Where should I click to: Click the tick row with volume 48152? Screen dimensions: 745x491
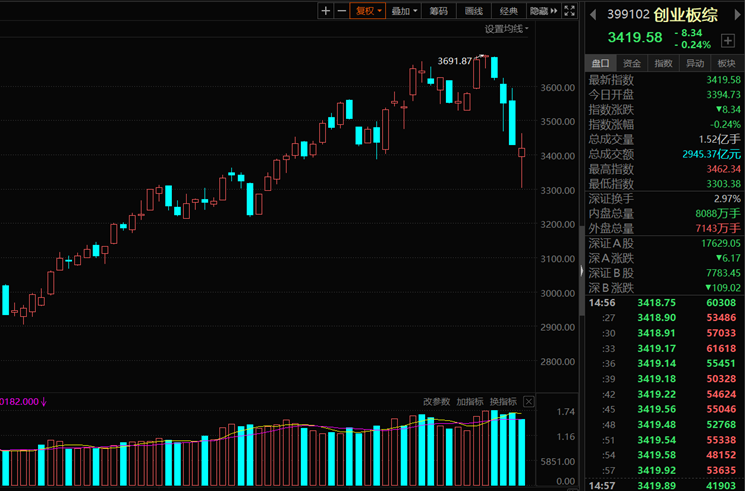pos(662,455)
